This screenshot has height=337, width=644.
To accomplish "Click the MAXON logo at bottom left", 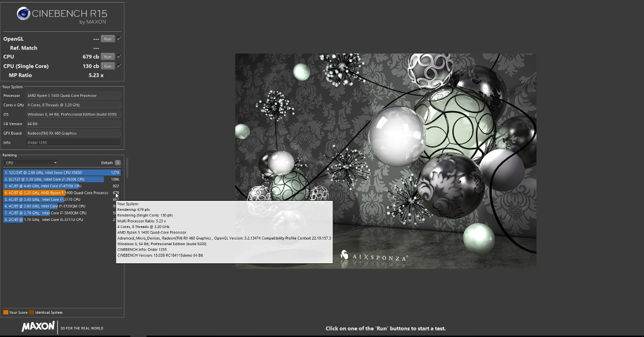I will click(x=38, y=327).
